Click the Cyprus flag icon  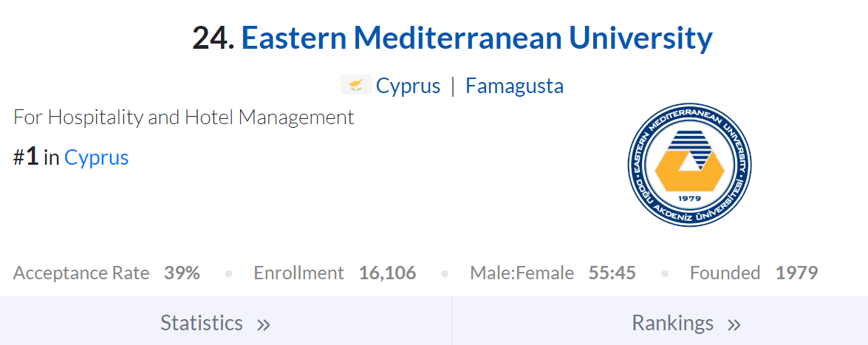355,86
